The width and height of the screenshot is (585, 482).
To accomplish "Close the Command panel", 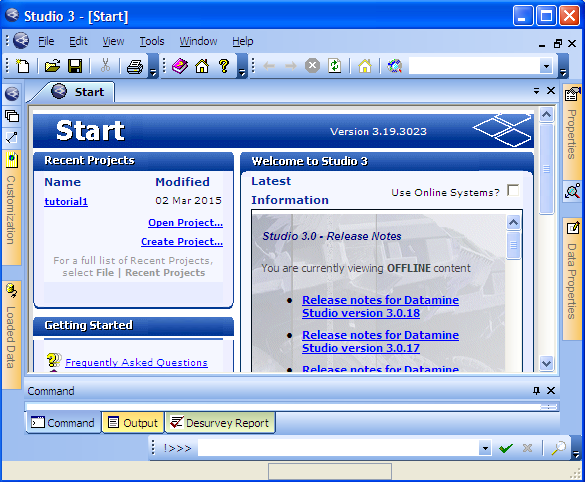I will 551,391.
